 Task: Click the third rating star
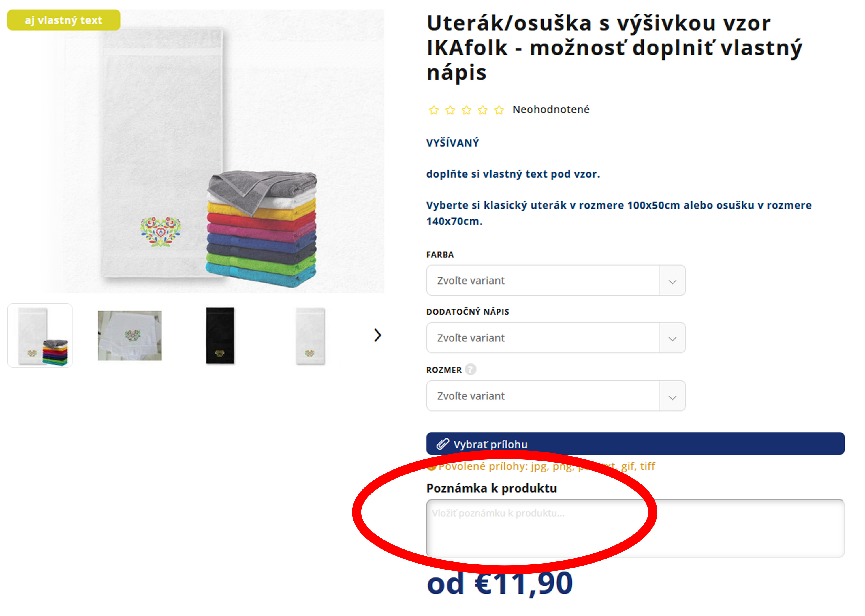tap(466, 110)
